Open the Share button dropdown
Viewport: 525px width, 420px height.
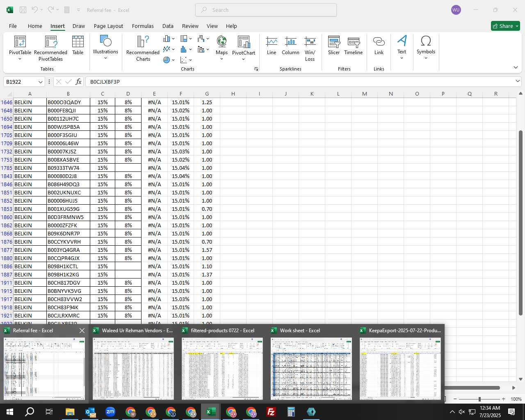(x=517, y=26)
